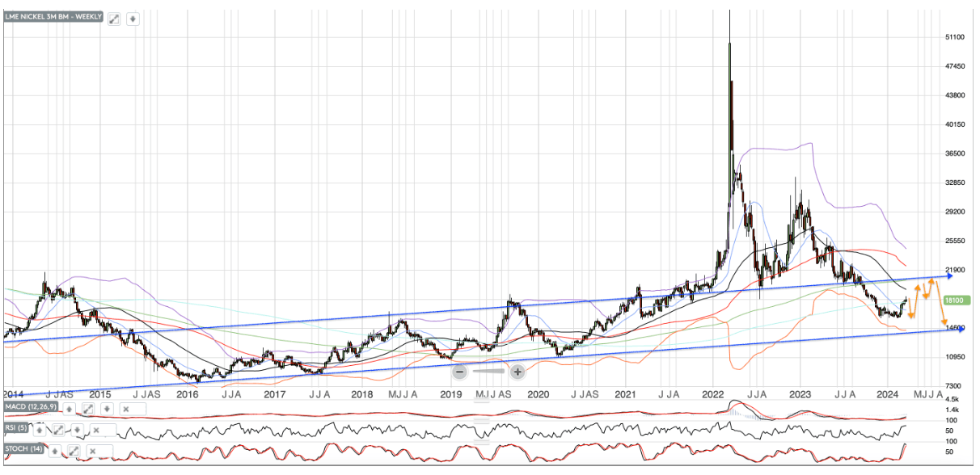Move the LME Nickel chart panel down

[133, 19]
